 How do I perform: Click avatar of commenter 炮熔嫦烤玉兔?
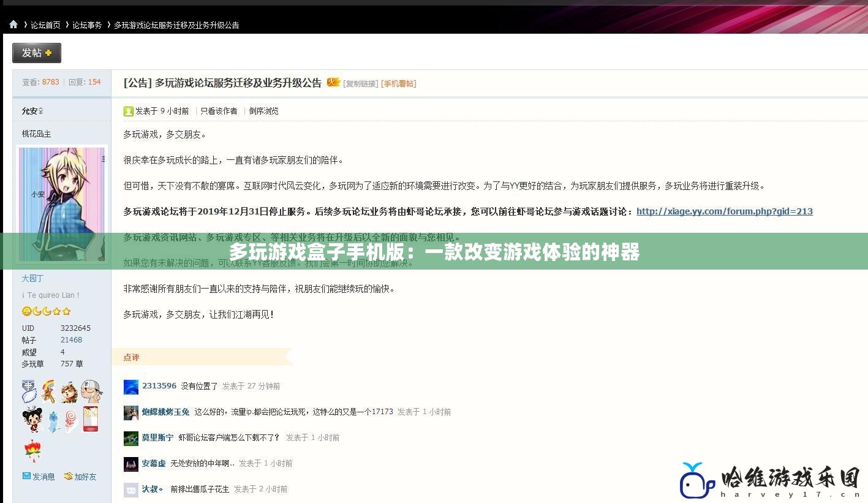(131, 412)
